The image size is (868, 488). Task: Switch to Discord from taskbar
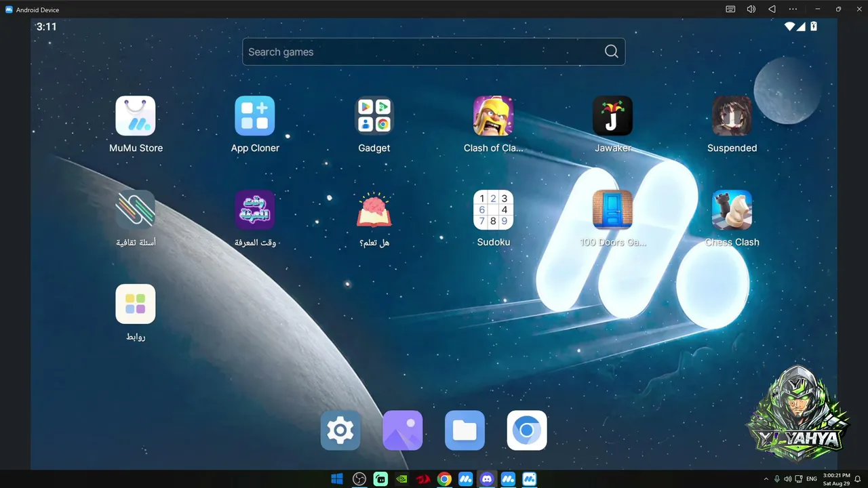pyautogui.click(x=487, y=479)
